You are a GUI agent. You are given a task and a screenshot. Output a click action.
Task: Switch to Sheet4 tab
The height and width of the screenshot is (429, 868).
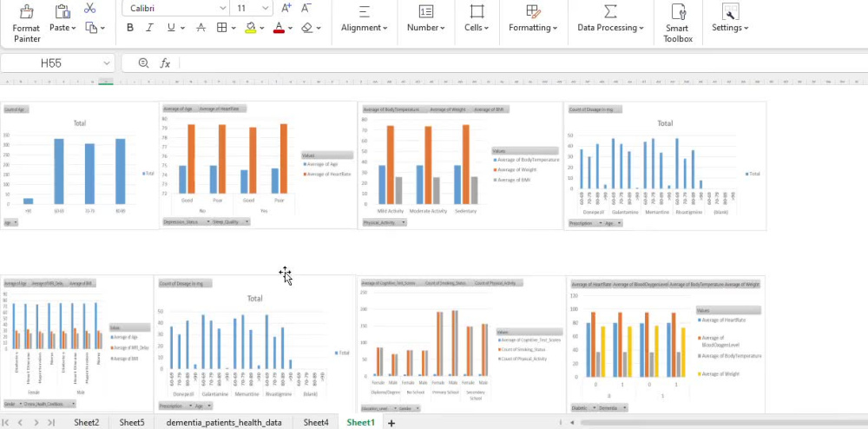tap(316, 422)
